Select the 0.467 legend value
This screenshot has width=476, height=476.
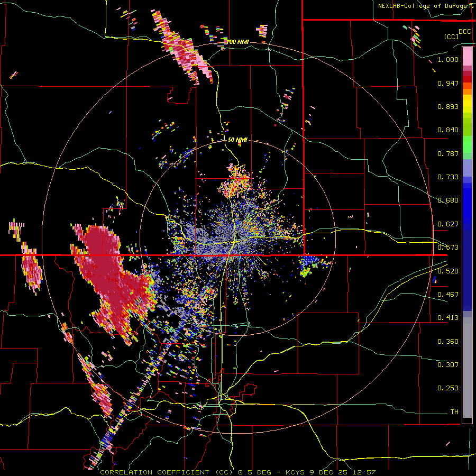coord(448,295)
